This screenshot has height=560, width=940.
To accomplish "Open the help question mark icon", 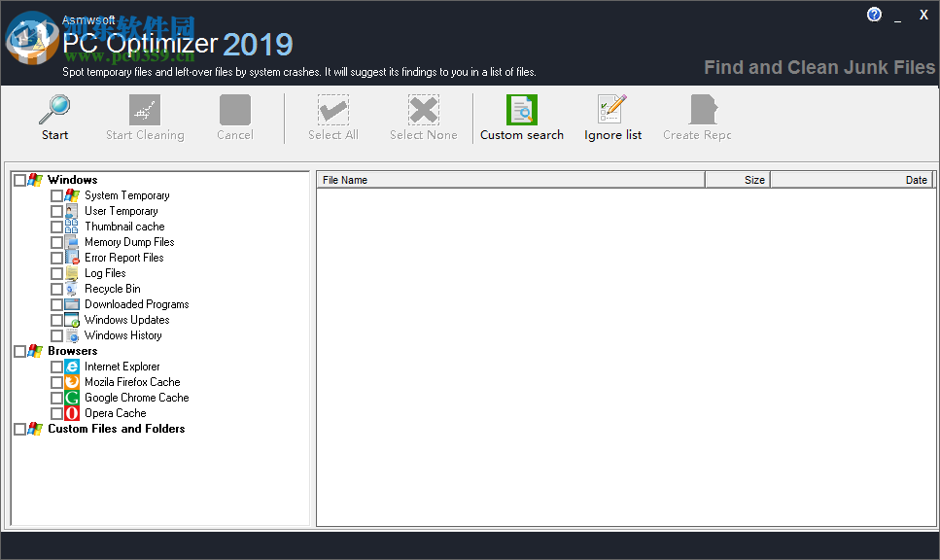I will click(873, 14).
